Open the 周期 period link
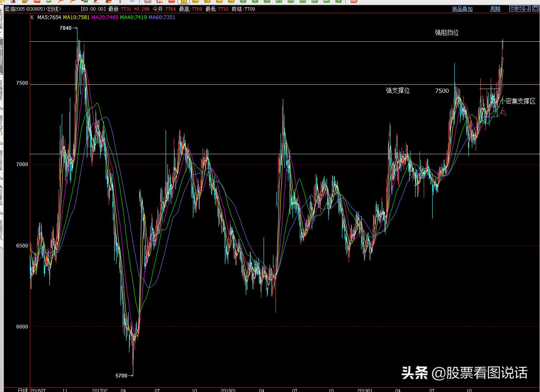This screenshot has width=540, height=392. click(495, 9)
